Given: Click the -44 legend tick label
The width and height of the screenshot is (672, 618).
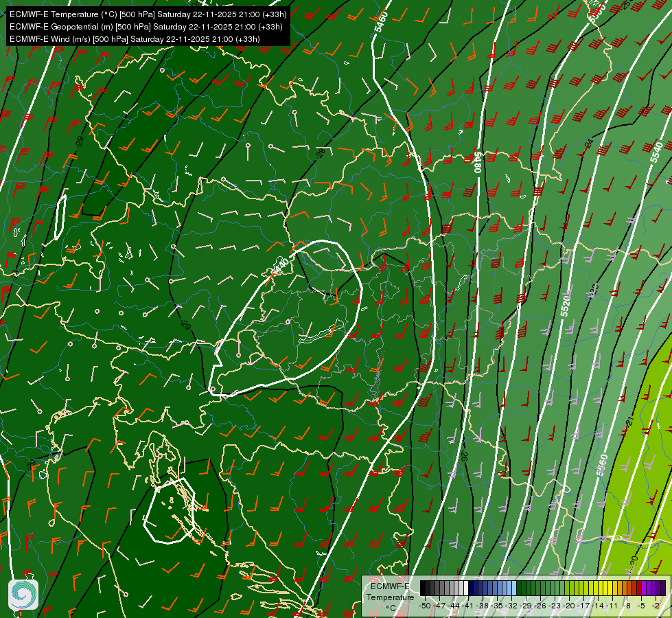Looking at the screenshot, I should [x=454, y=606].
